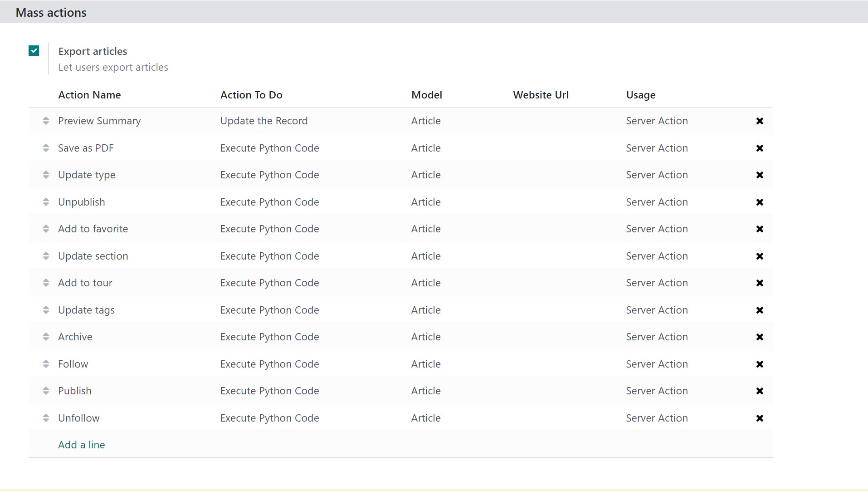
Task: Delete the Save as PDF row
Action: [760, 148]
